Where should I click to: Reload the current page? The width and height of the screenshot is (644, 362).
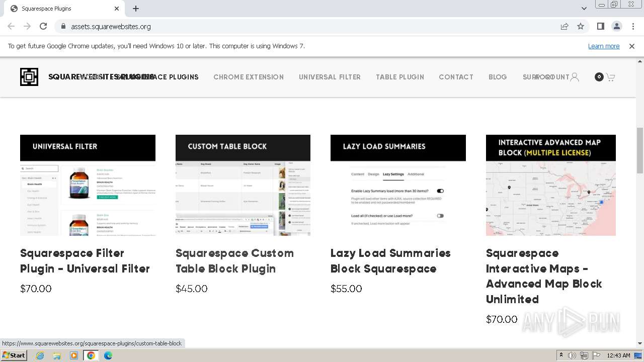43,26
